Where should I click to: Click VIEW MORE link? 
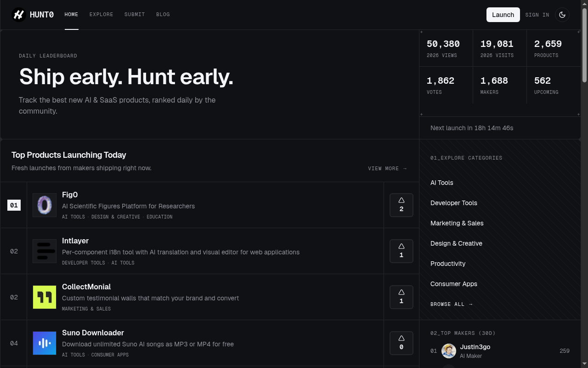click(388, 168)
